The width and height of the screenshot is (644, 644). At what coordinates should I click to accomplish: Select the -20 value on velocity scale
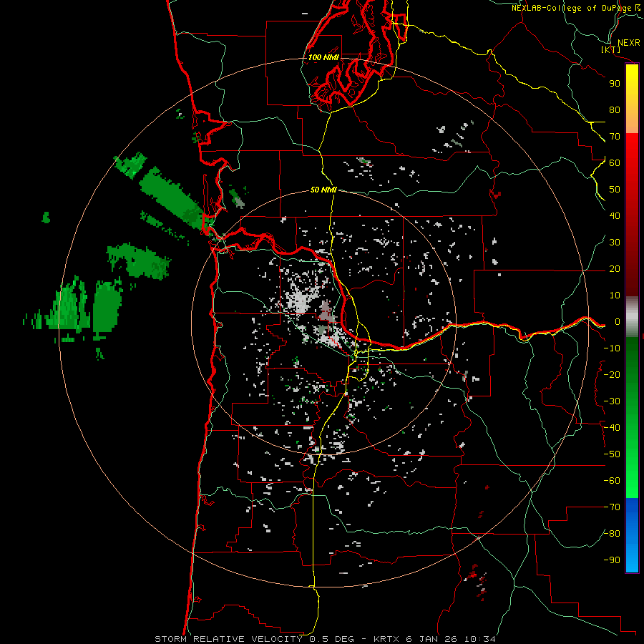click(612, 375)
